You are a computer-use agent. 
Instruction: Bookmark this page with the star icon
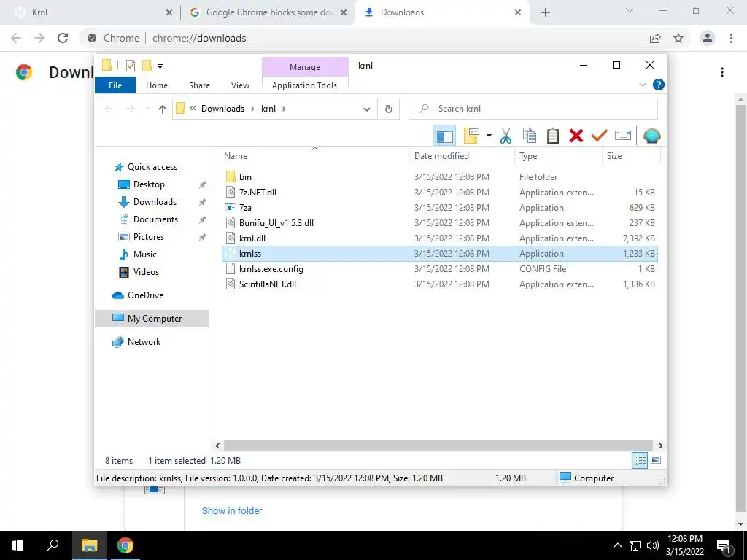tap(678, 38)
